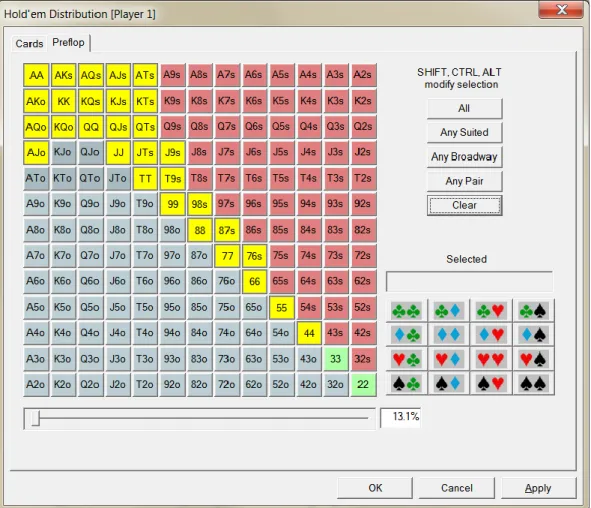Viewport: 591px width, 508px height.
Task: Select the diamond-club suit combination
Action: click(x=406, y=335)
